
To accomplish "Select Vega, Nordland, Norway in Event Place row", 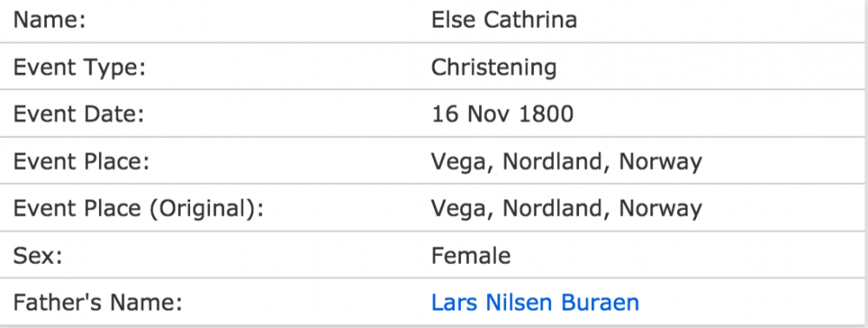I will pyautogui.click(x=566, y=162).
